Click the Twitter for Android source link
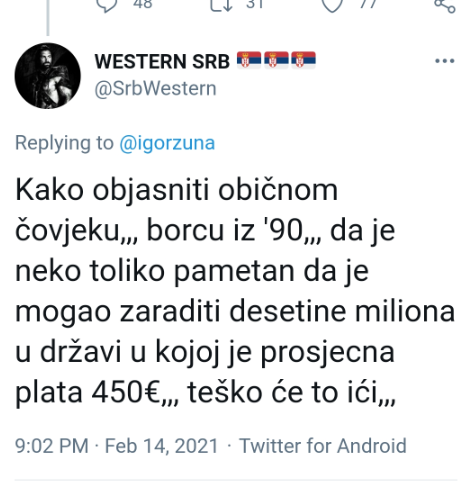The height and width of the screenshot is (499, 468). click(323, 446)
